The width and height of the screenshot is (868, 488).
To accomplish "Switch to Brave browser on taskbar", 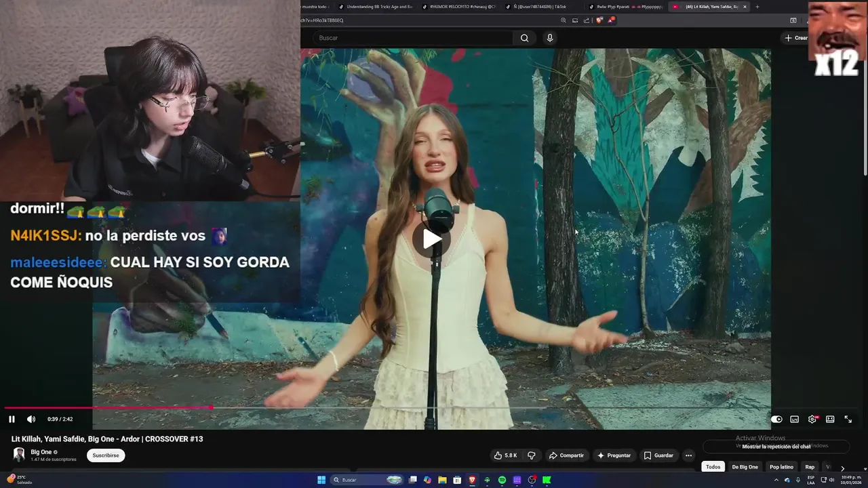I will 472,480.
